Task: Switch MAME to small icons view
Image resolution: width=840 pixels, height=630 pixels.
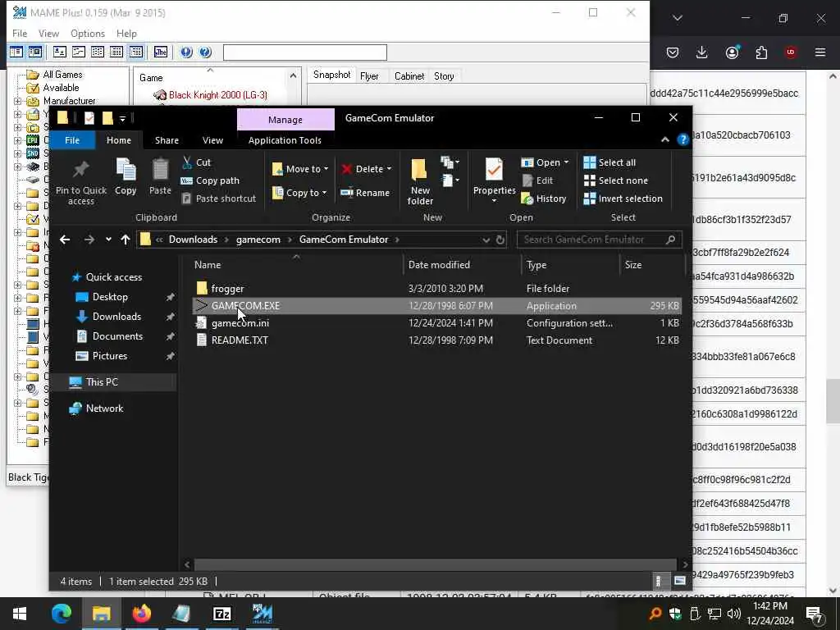Action: pyautogui.click(x=79, y=52)
